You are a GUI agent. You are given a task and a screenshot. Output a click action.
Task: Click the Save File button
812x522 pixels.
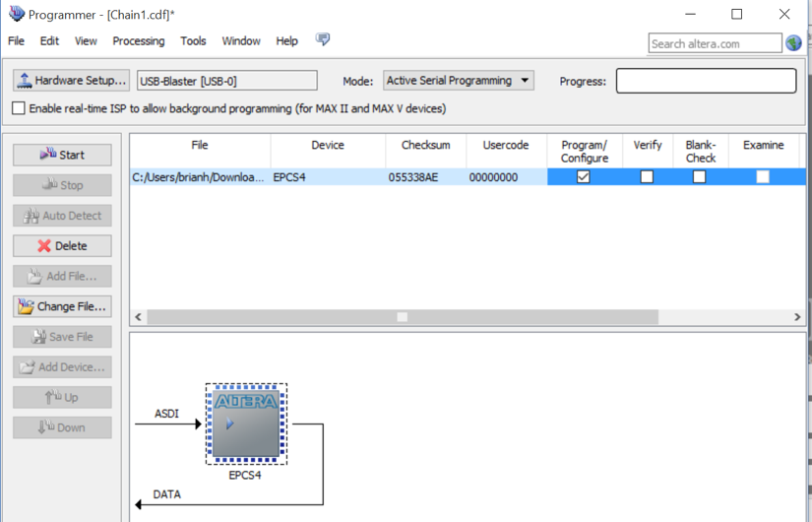coord(62,337)
